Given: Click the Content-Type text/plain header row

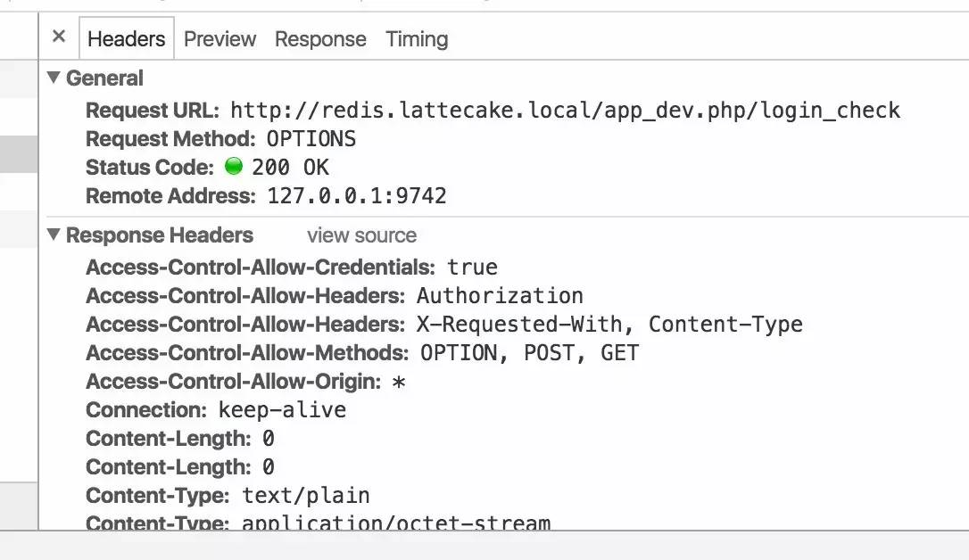Looking at the screenshot, I should tap(228, 495).
